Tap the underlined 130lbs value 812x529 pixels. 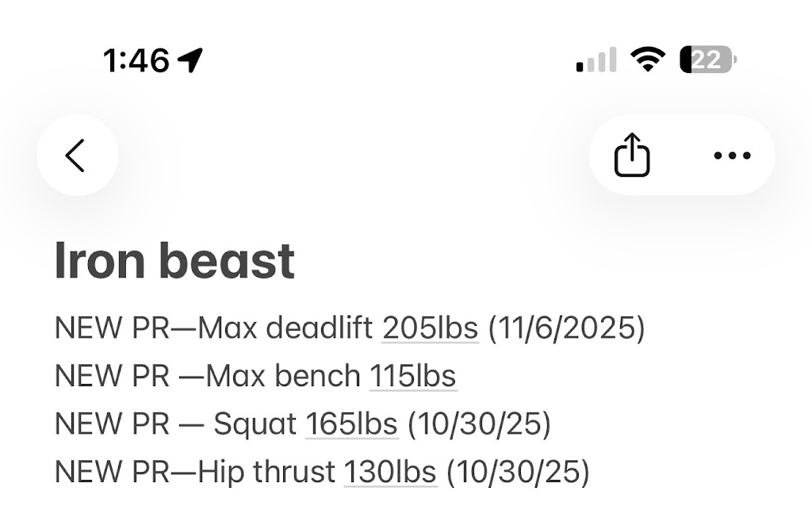pyautogui.click(x=389, y=472)
